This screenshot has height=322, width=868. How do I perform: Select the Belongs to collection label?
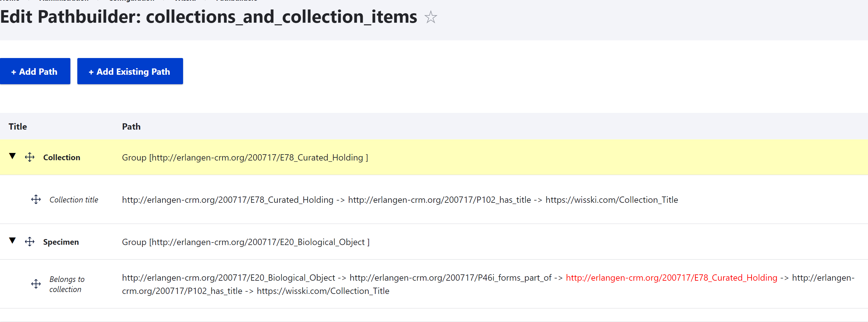click(67, 284)
